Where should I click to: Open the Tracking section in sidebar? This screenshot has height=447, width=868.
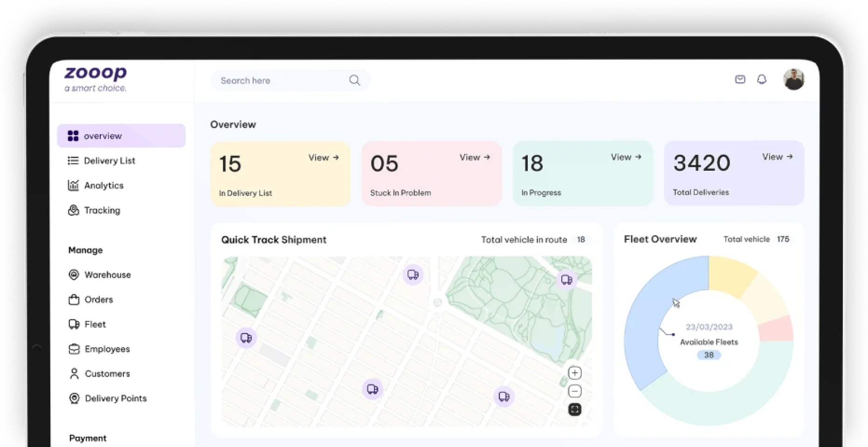click(x=102, y=210)
